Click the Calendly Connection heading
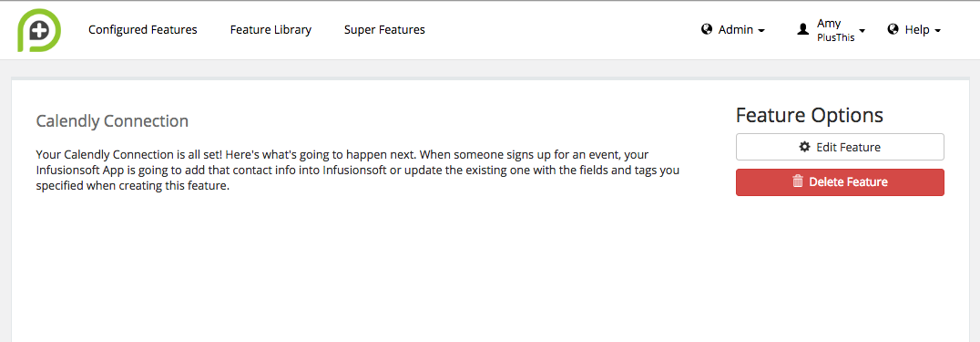Image resolution: width=980 pixels, height=342 pixels. pos(112,121)
